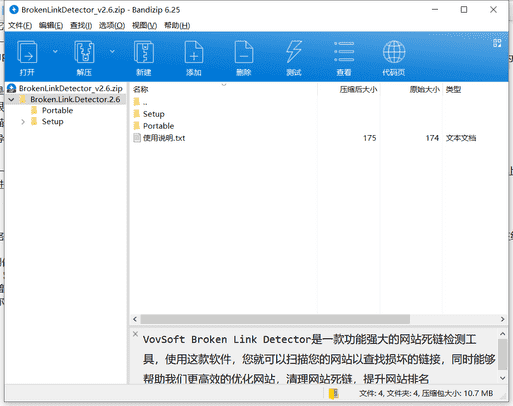Click comment pane scroll down arrow
The height and width of the screenshot is (406, 513).
[x=502, y=378]
